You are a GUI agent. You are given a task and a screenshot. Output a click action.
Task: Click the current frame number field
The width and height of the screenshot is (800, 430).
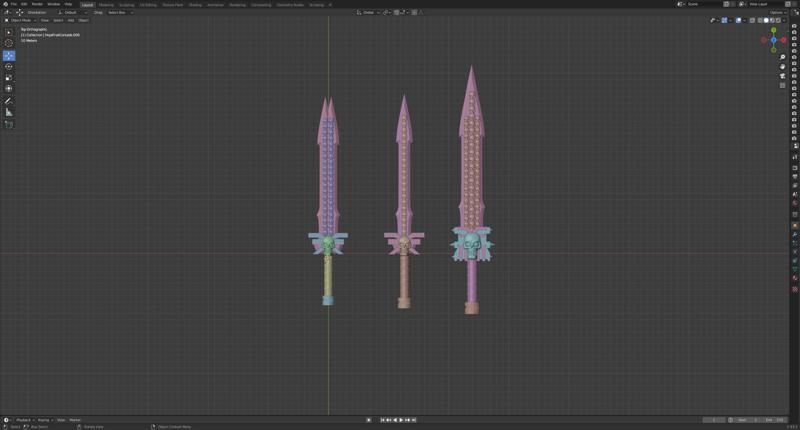(714, 420)
